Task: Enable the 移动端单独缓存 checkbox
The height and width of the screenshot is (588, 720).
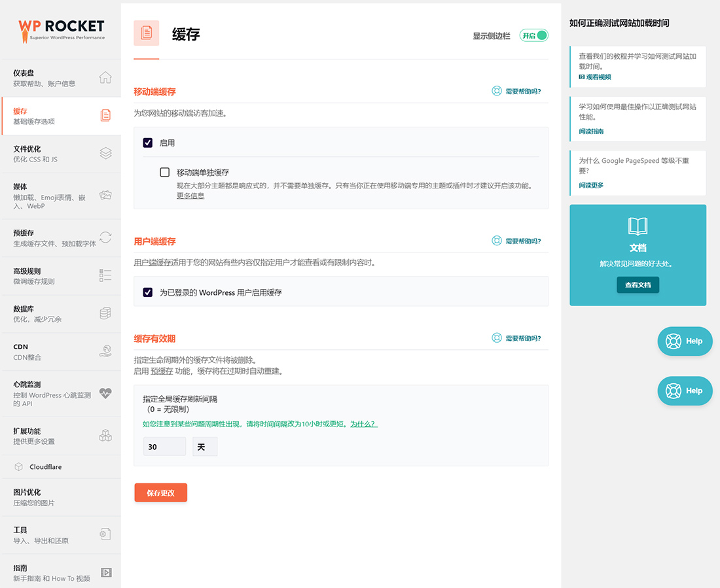Action: tap(165, 173)
